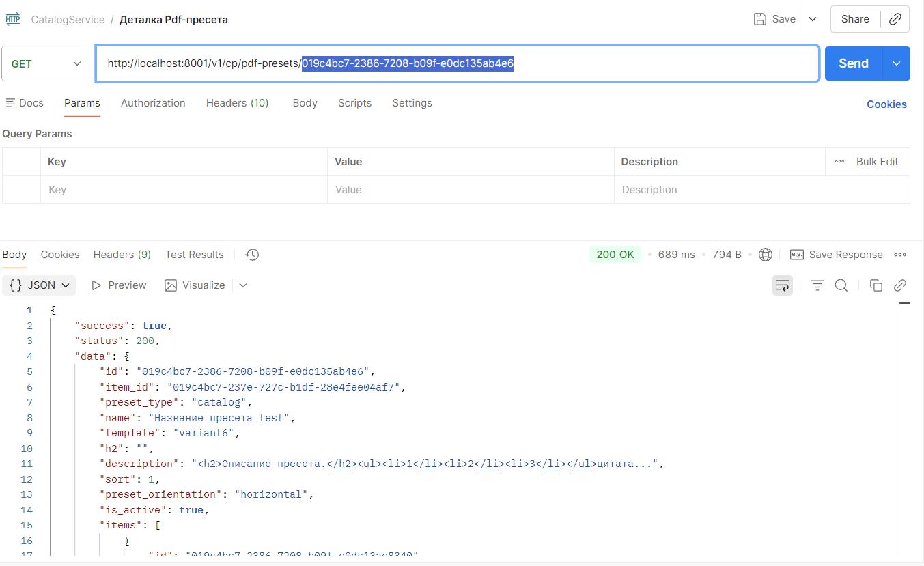924x566 pixels.
Task: Click the Bulk Edit button
Action: point(867,162)
